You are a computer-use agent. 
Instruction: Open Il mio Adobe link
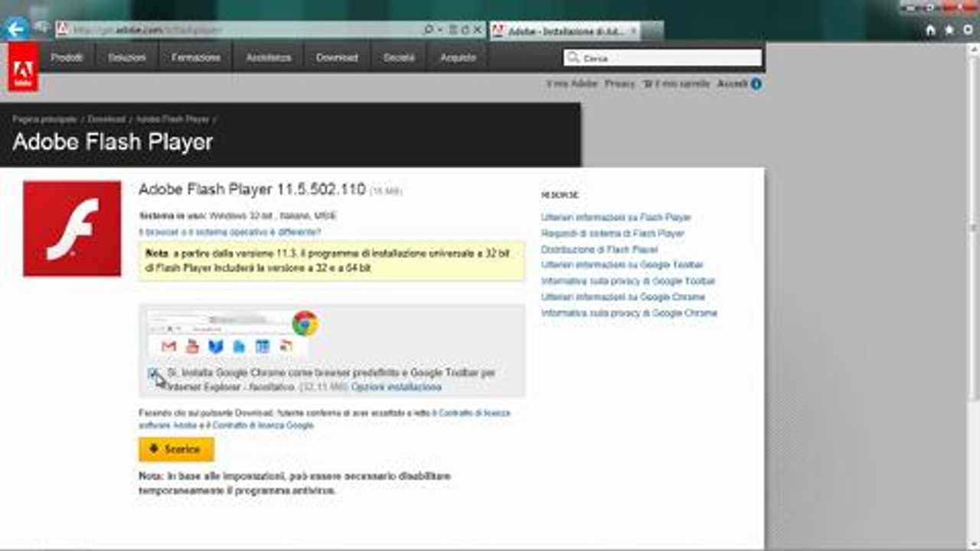pyautogui.click(x=572, y=83)
